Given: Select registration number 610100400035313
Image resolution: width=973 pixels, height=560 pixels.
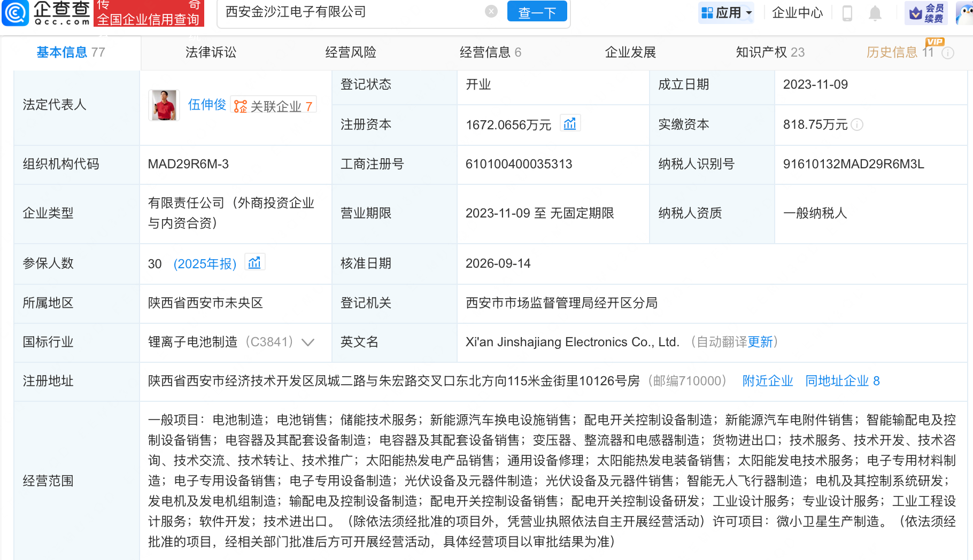Looking at the screenshot, I should pyautogui.click(x=519, y=164).
